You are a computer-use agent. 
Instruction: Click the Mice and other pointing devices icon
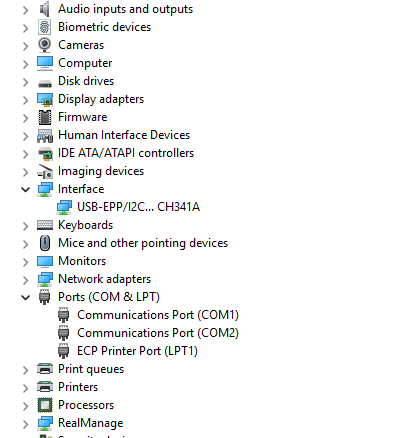(45, 243)
